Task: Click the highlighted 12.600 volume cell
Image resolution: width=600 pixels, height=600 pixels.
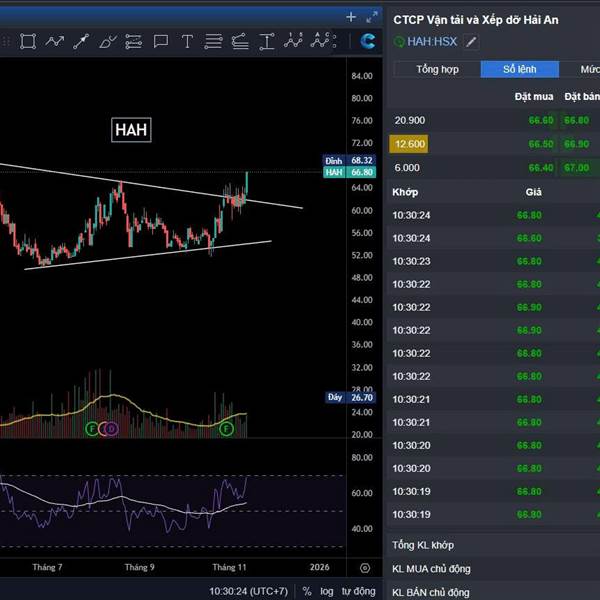Action: [x=409, y=144]
